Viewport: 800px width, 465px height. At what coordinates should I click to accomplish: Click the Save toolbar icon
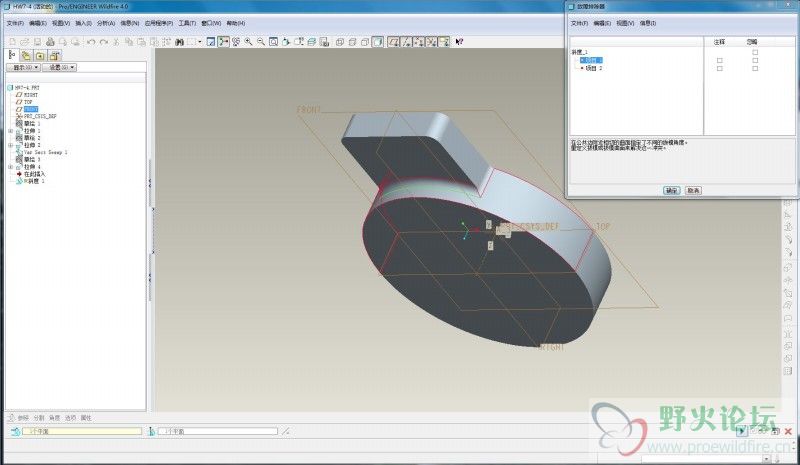(37, 42)
